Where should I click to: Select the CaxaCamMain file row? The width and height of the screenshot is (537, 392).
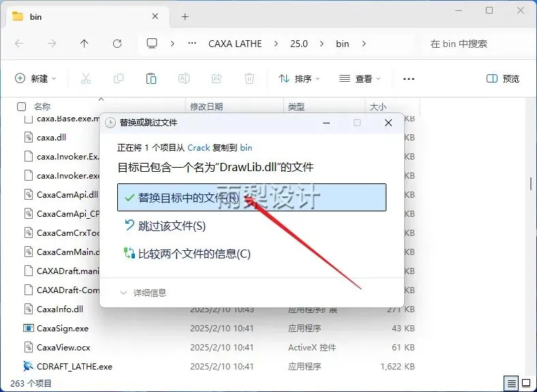point(61,252)
